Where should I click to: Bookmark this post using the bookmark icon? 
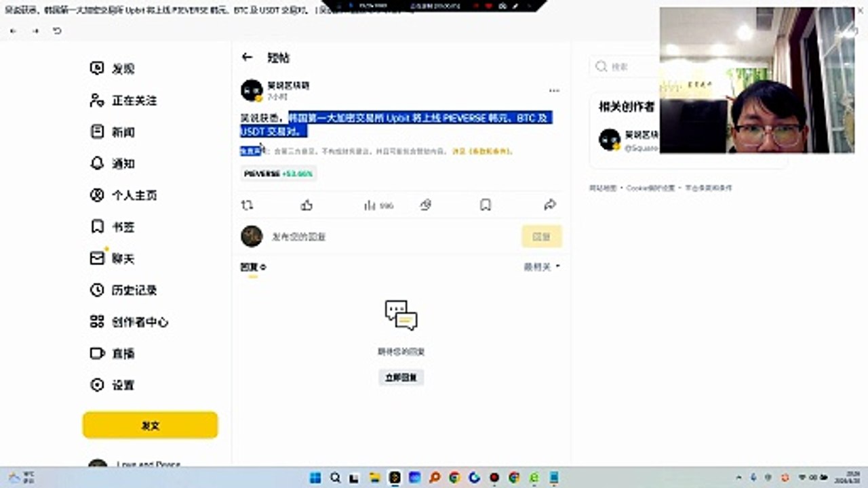coord(486,205)
